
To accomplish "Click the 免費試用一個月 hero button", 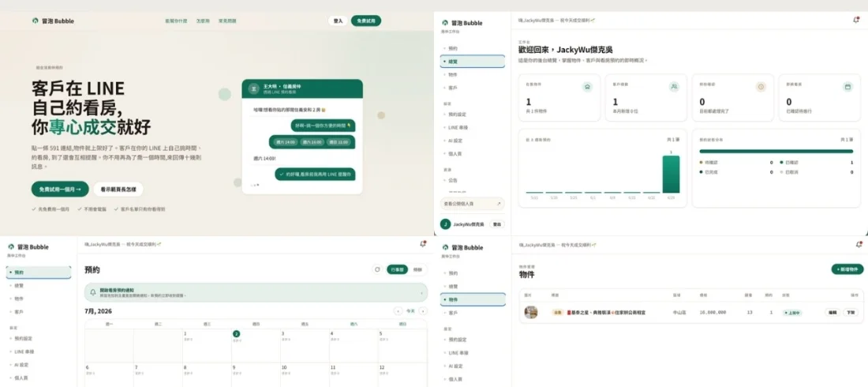I will click(x=60, y=189).
